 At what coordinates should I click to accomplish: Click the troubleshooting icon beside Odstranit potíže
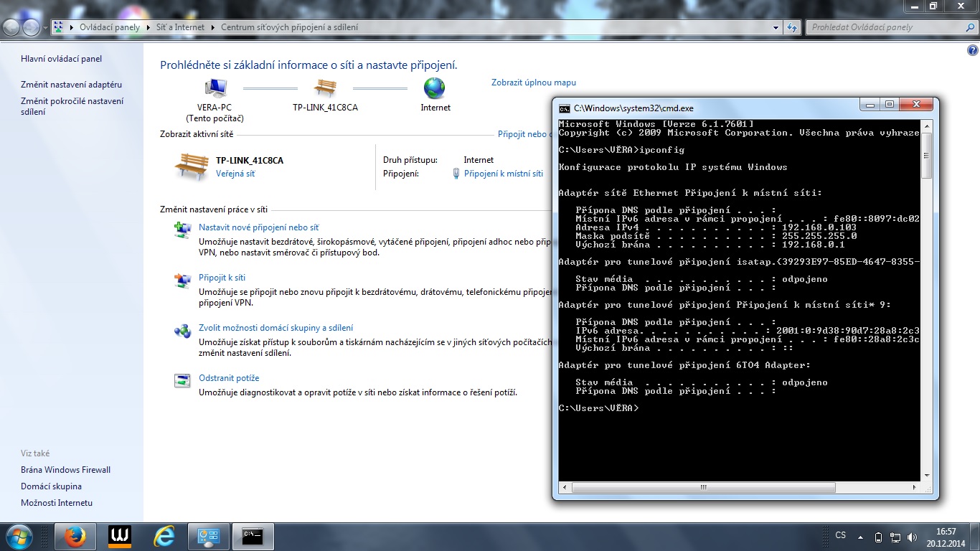tap(183, 381)
